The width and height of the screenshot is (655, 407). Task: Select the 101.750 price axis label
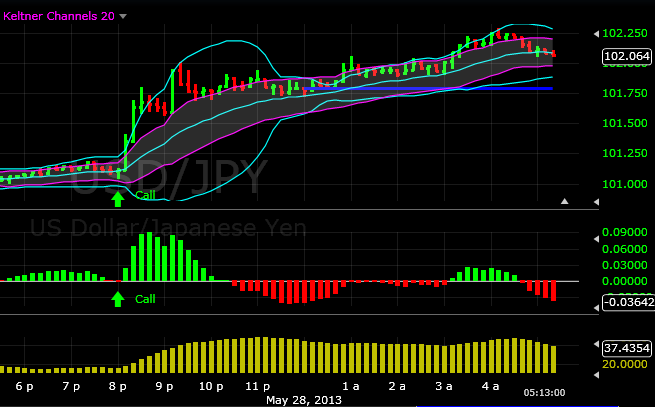point(625,93)
